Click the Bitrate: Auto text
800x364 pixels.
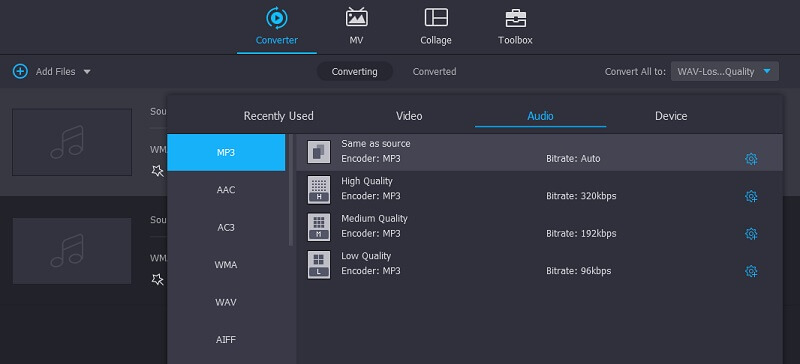point(573,159)
